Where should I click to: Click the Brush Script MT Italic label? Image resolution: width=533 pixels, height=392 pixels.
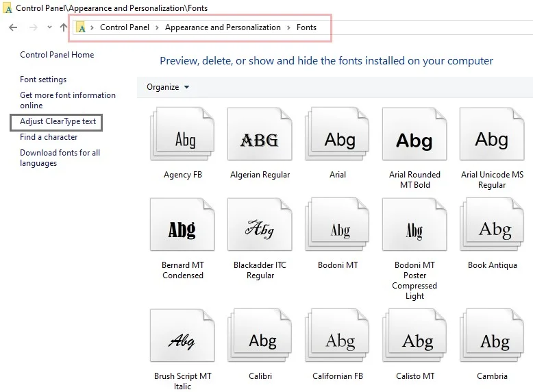tap(182, 381)
